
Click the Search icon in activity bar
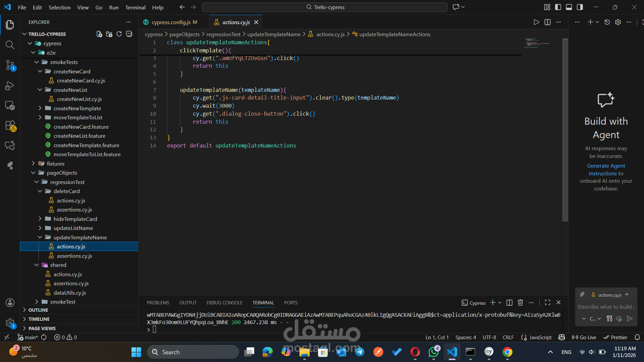pos(10,45)
